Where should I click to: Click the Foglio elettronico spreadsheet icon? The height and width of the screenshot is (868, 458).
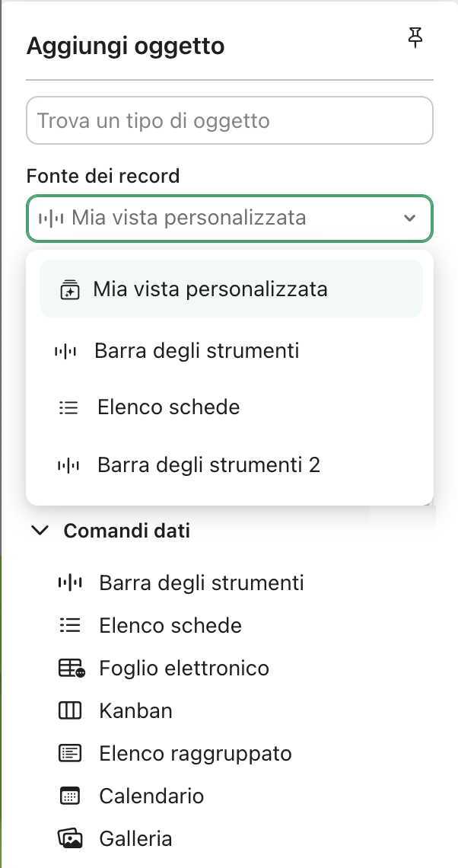(x=69, y=668)
